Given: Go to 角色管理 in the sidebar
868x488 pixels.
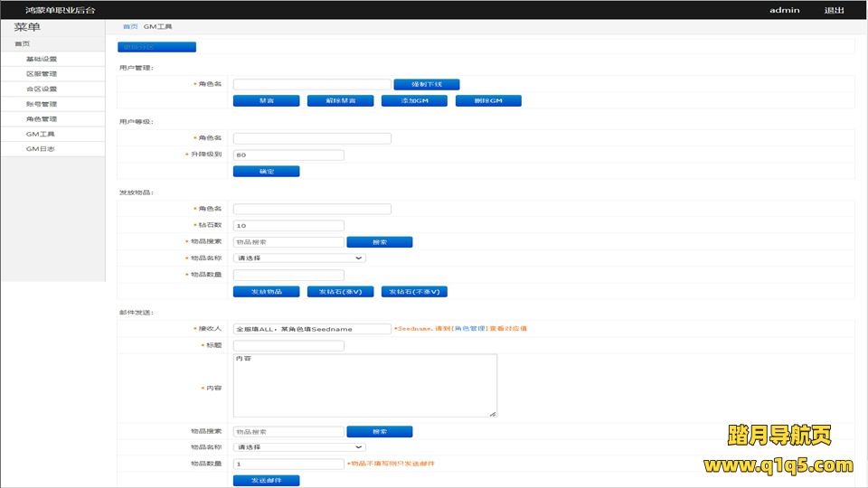Looking at the screenshot, I should (42, 119).
